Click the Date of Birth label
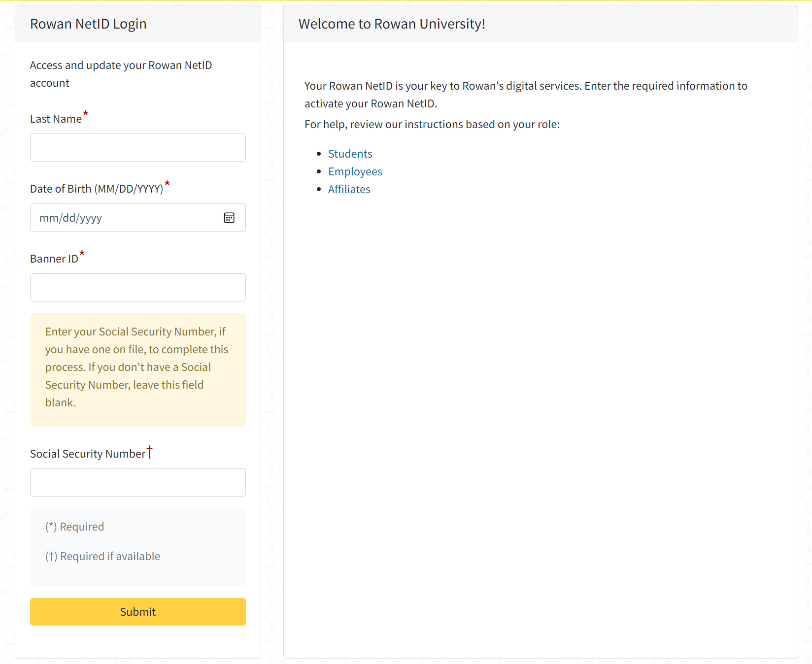The image size is (812, 664). pyautogui.click(x=96, y=189)
